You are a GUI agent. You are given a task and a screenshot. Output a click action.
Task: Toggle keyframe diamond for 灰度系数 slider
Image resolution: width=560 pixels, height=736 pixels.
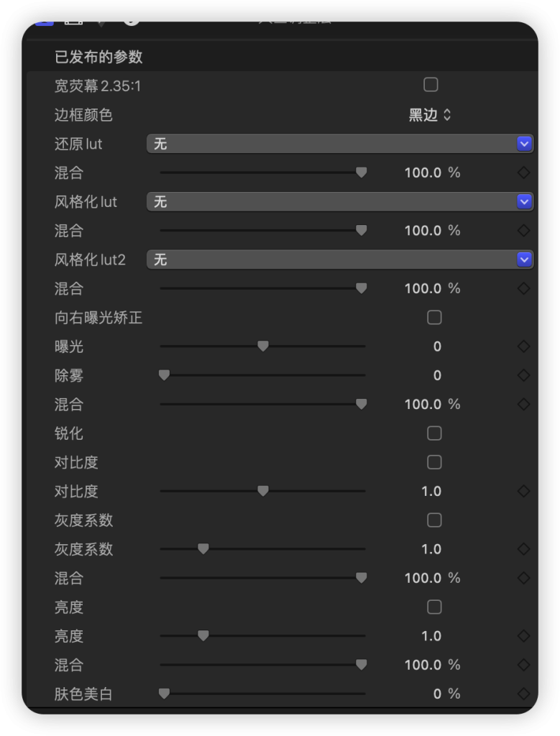coord(523,549)
